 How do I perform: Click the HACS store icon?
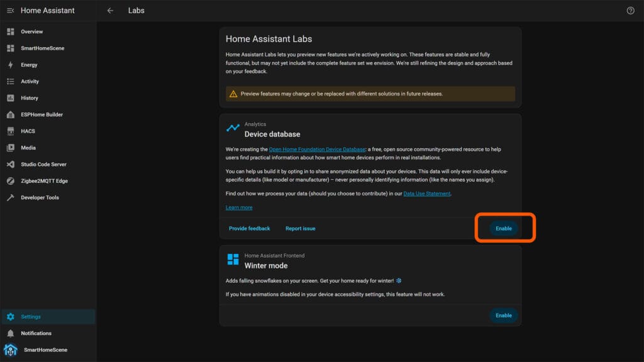11,131
